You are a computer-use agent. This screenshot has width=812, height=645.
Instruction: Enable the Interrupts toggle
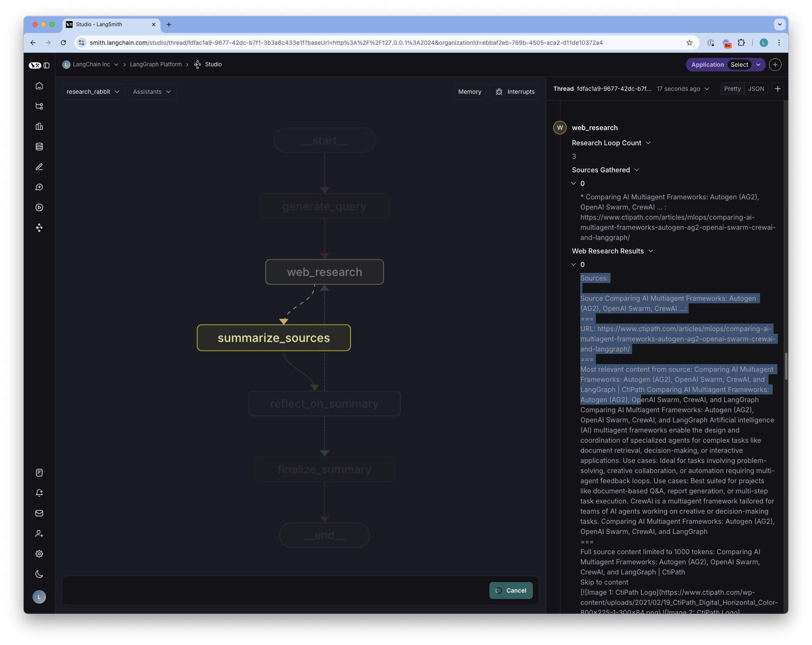tap(514, 91)
